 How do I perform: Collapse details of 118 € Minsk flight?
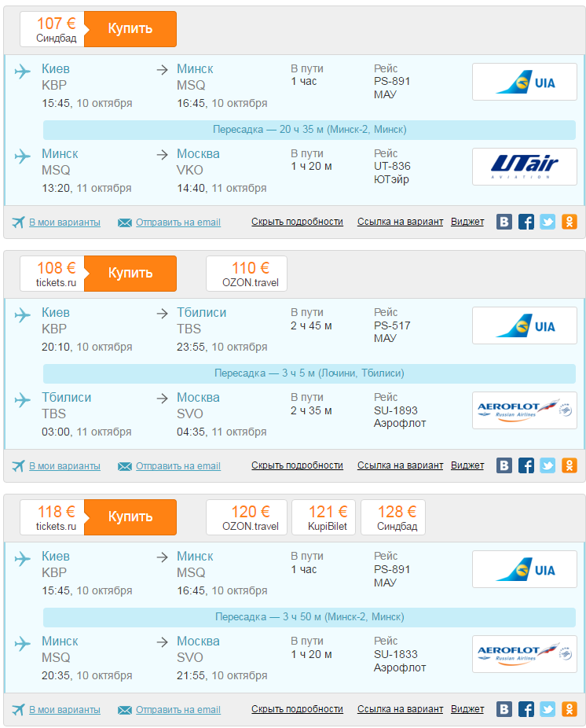click(x=297, y=709)
